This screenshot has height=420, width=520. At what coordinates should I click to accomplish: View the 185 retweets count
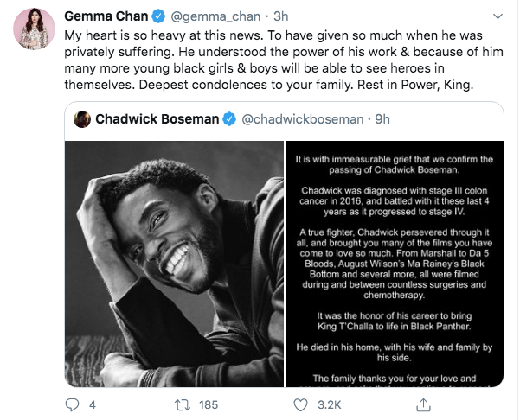click(208, 404)
